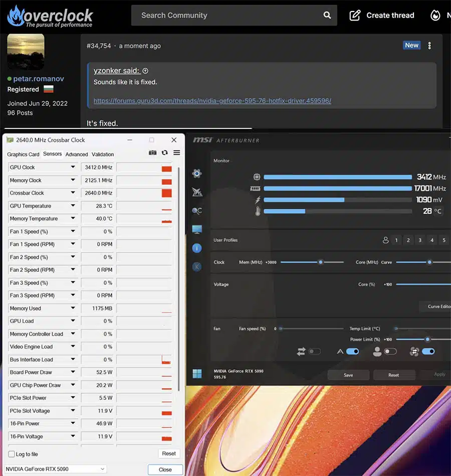Click the Windows logo icon in Afterburner
This screenshot has height=476, width=451.
[197, 374]
